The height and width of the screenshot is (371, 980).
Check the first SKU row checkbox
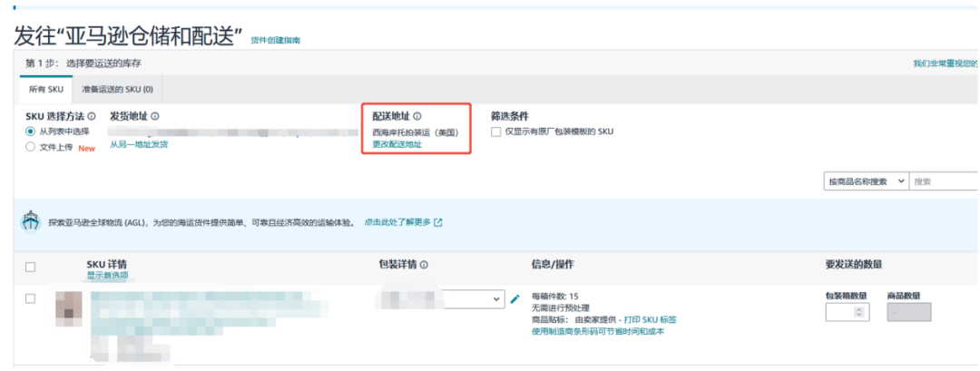[x=31, y=298]
